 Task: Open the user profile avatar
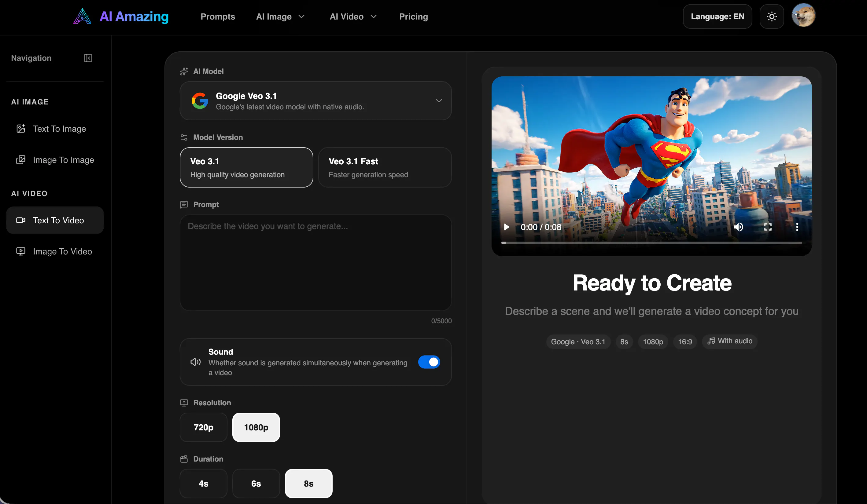(x=803, y=16)
